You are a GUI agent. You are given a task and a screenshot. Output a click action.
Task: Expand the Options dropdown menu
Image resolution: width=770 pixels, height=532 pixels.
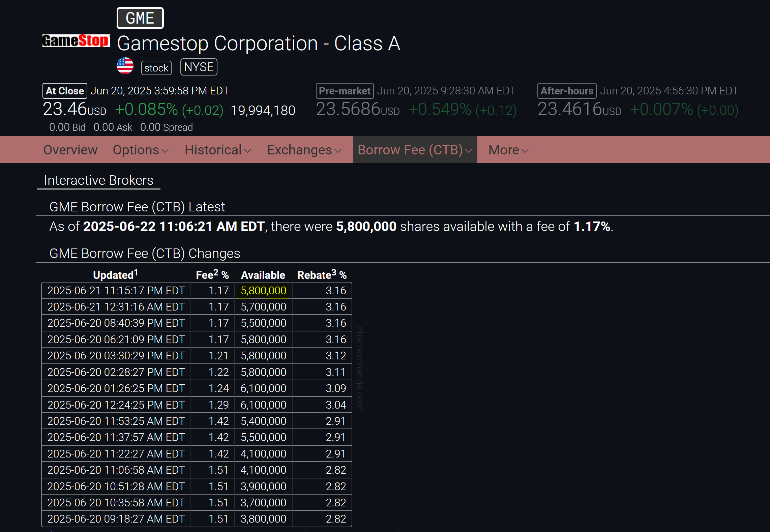[141, 150]
